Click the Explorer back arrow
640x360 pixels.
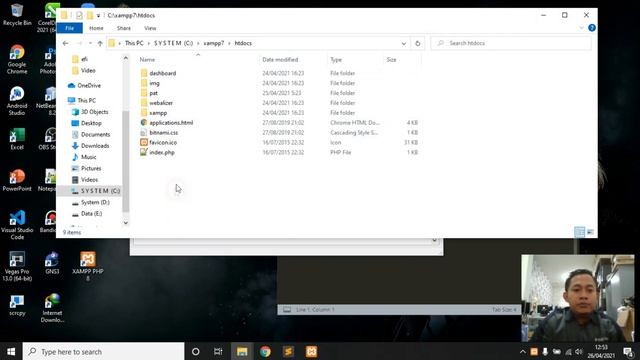pos(65,43)
